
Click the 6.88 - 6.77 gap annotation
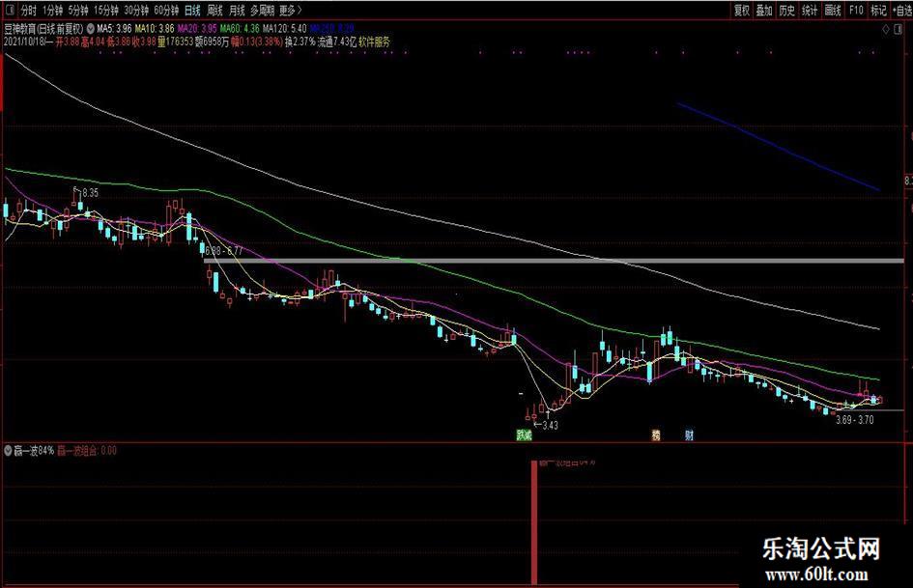click(x=224, y=251)
